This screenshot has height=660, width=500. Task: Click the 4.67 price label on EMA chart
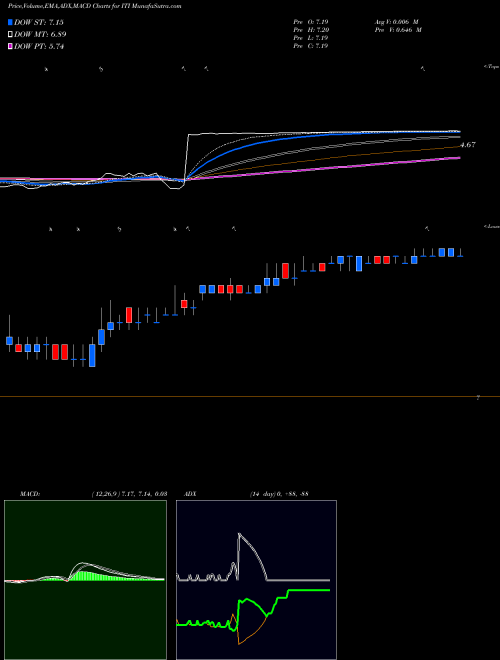(468, 144)
